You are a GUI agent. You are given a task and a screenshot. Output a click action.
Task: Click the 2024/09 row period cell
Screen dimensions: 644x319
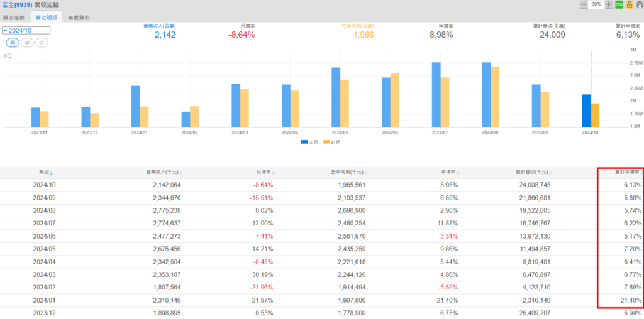point(43,198)
